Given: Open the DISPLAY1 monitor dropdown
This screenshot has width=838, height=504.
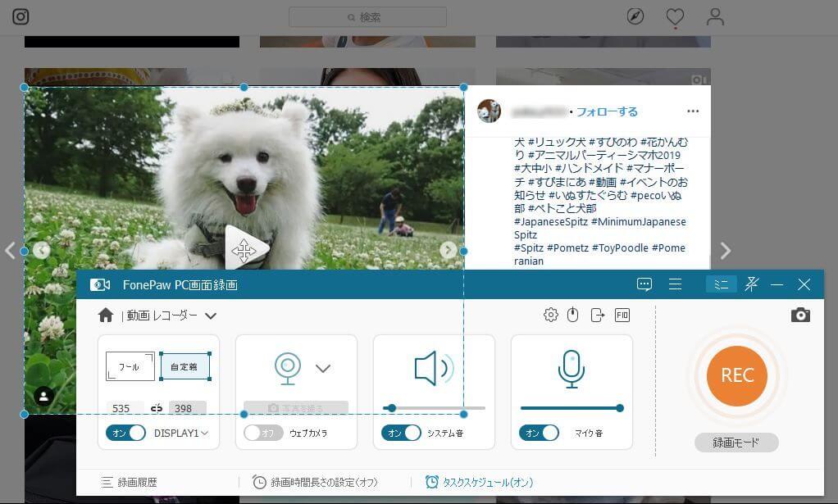Looking at the screenshot, I should [181, 433].
